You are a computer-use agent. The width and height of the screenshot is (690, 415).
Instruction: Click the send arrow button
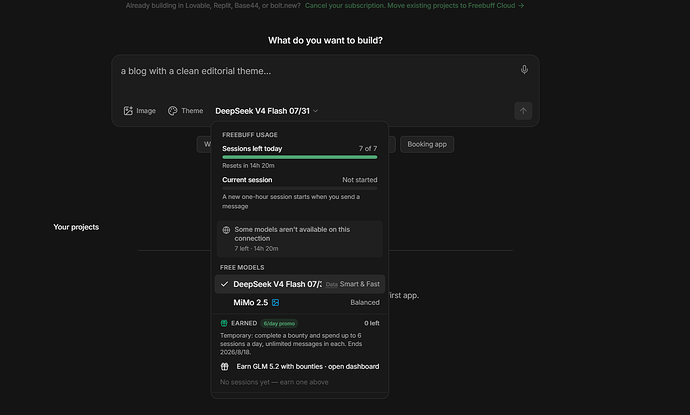click(523, 111)
